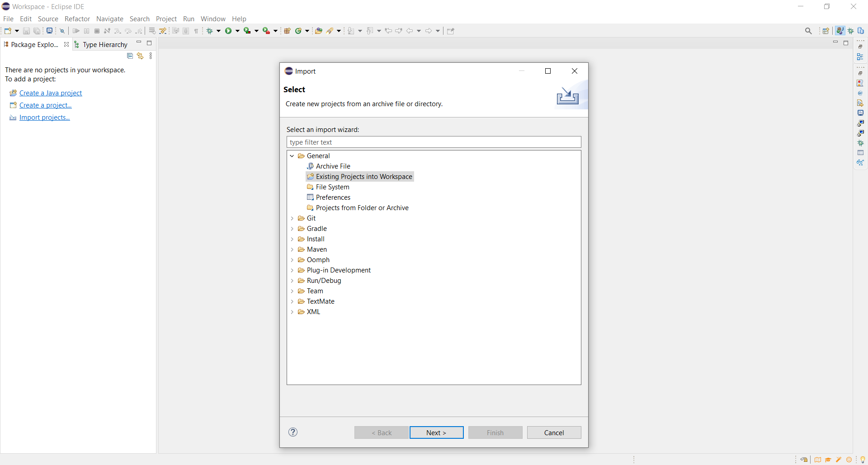Click the lightbulb tip icon in the status bar
This screenshot has height=465, width=868.
point(863,460)
